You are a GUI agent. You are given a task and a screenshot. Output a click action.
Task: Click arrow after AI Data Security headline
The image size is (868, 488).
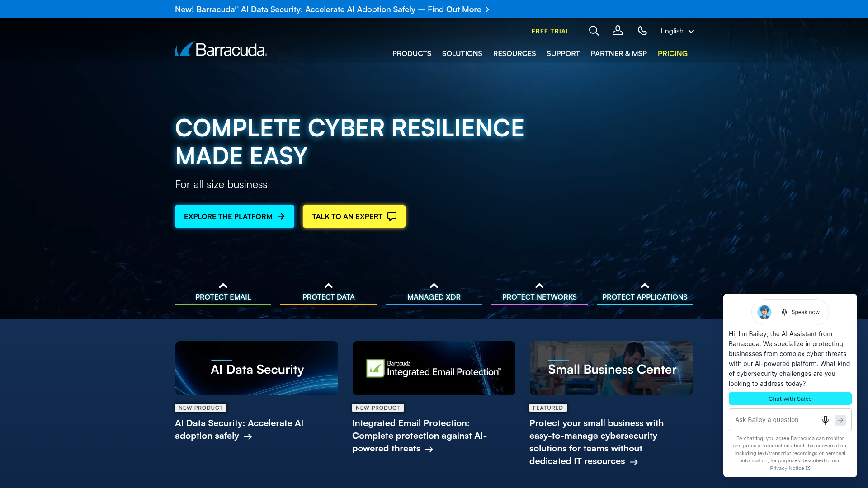[248, 436]
